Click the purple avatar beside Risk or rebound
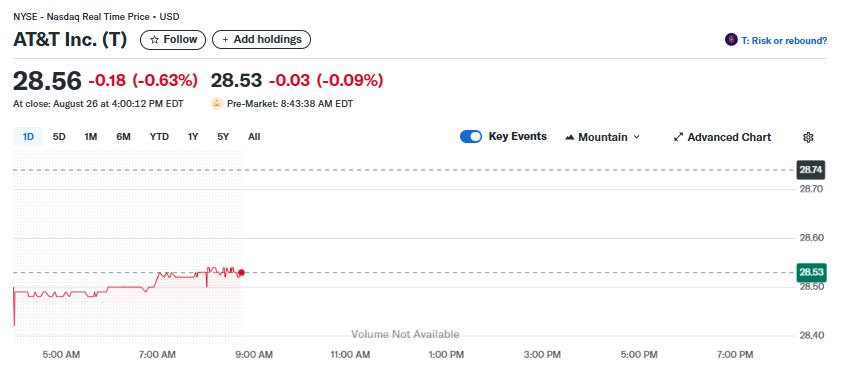This screenshot has height=374, width=841. click(x=731, y=40)
